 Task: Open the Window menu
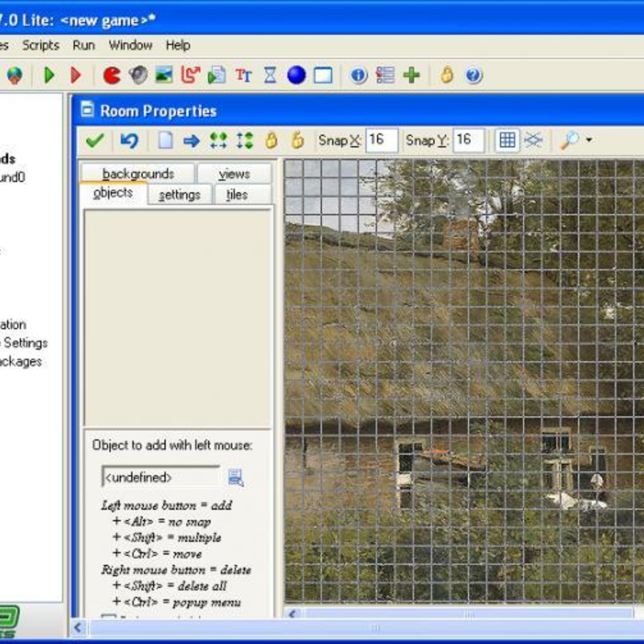coord(130,45)
